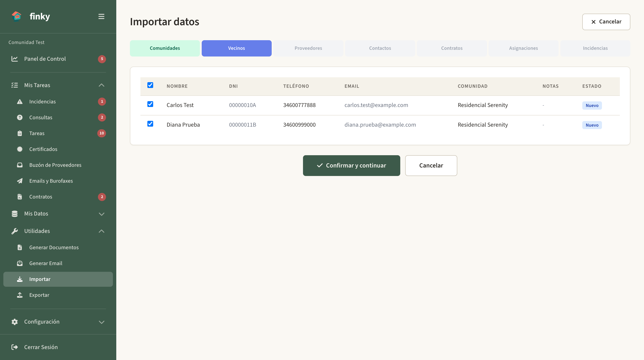Select the Vecinos step tab
This screenshot has width=644, height=360.
237,48
